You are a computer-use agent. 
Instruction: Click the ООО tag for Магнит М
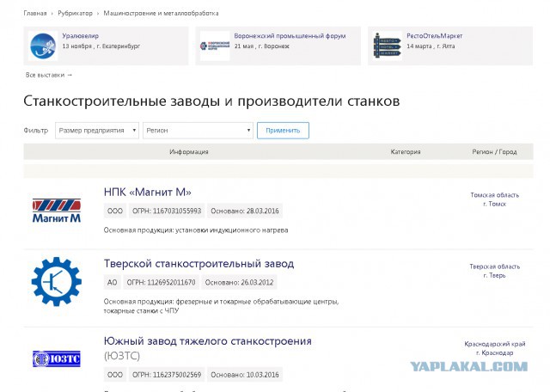(x=115, y=211)
